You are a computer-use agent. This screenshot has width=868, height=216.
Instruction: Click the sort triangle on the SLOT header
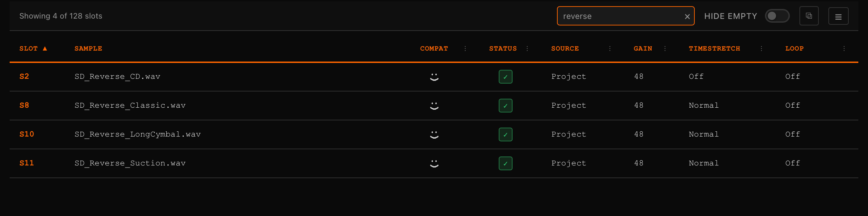[x=45, y=48]
